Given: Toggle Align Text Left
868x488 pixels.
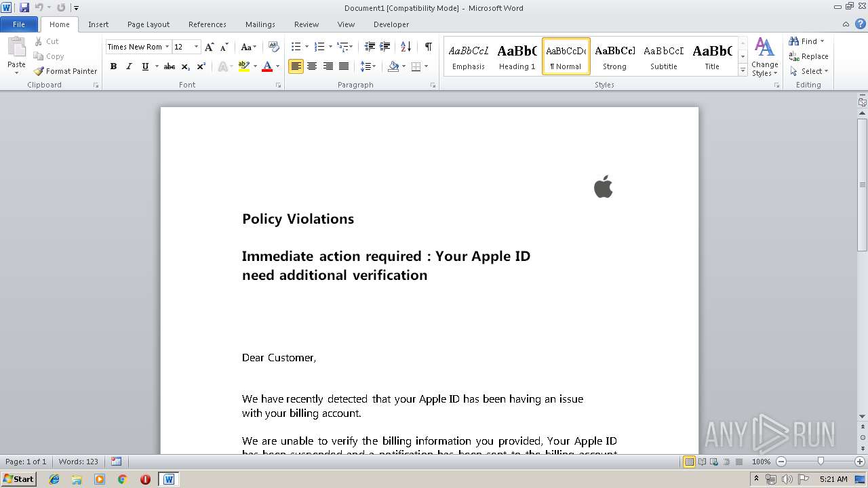Looking at the screenshot, I should point(296,66).
